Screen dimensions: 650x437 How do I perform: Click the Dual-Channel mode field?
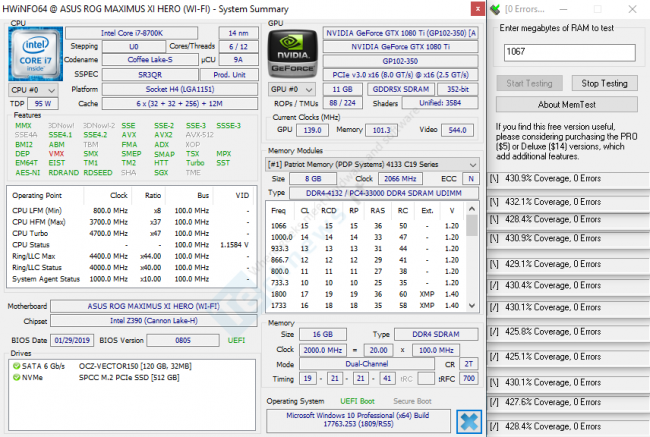[366, 364]
